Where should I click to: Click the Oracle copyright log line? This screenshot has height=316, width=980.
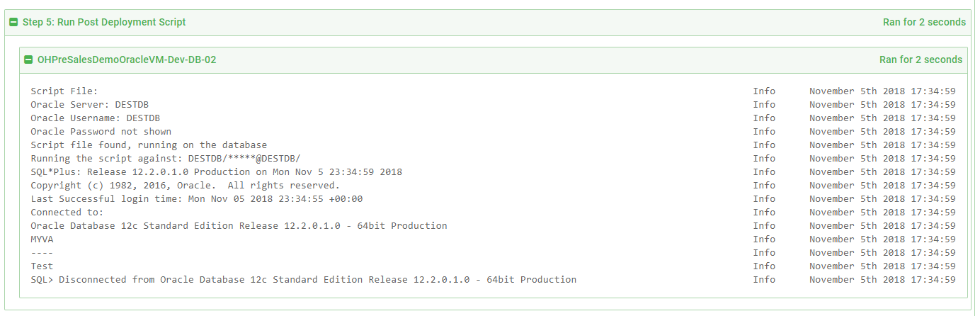(x=186, y=186)
